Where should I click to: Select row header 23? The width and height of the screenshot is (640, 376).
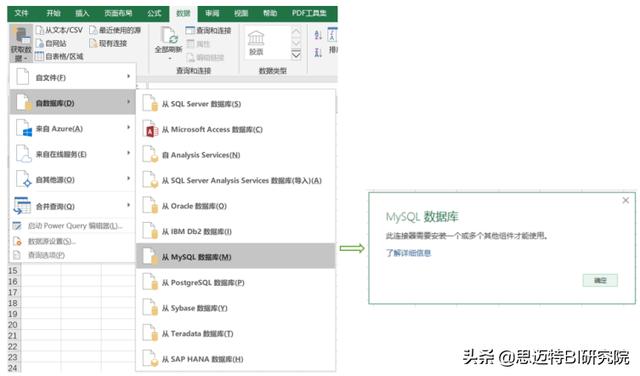pyautogui.click(x=13, y=357)
